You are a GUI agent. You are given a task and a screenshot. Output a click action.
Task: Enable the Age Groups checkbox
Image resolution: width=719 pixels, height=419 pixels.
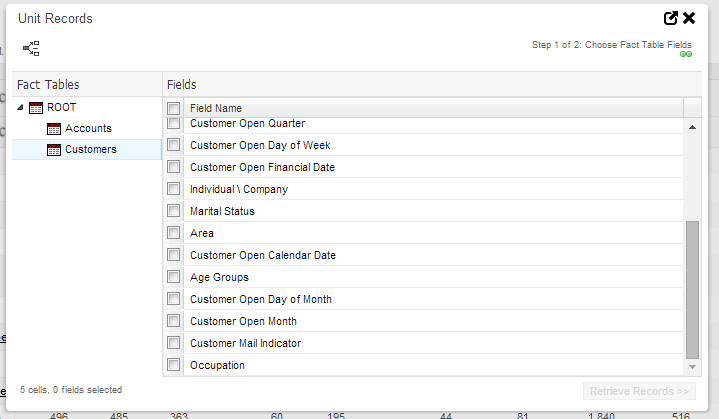click(x=174, y=277)
